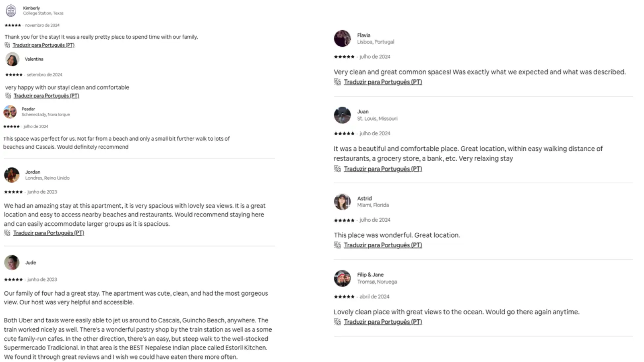This screenshot has width=644, height=362.
Task: Translate Kimberly's review to Portuguese
Action: [x=43, y=45]
